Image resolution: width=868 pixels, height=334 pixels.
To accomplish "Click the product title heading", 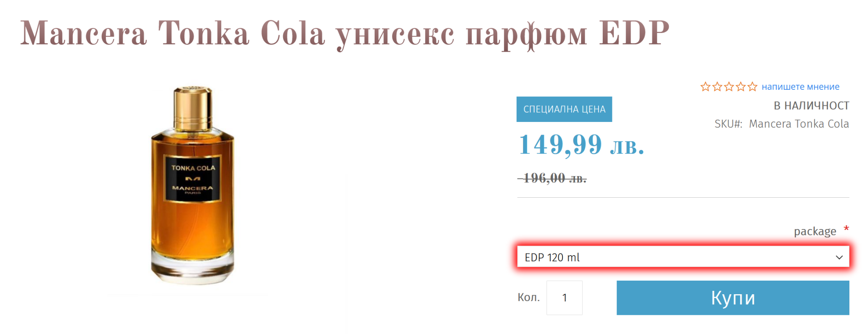I will click(345, 34).
